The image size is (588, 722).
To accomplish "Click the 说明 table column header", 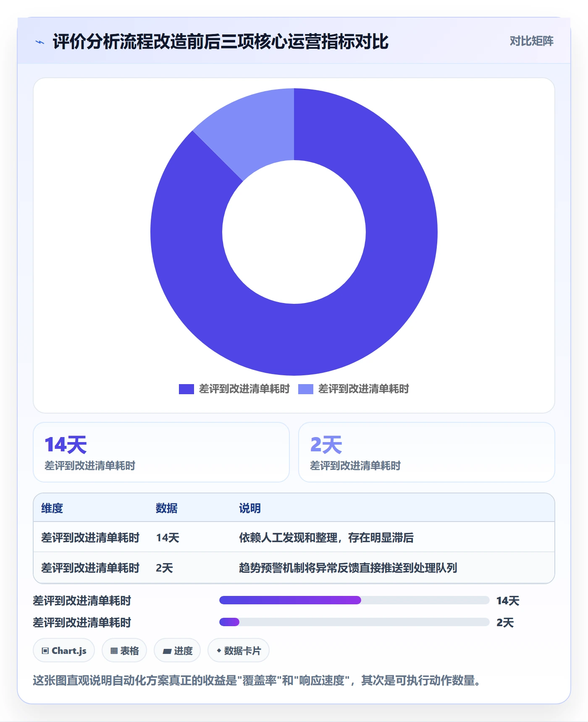I will (x=250, y=508).
